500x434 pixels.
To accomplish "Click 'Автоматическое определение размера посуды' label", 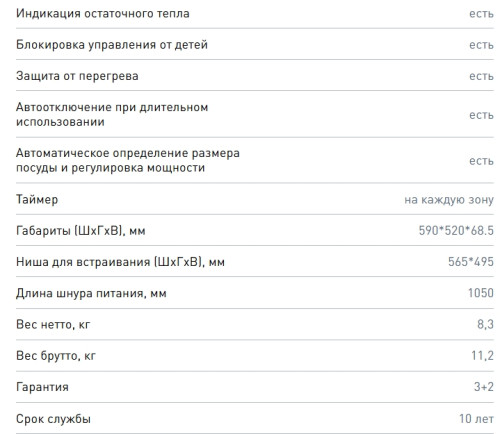I will click(x=128, y=160).
